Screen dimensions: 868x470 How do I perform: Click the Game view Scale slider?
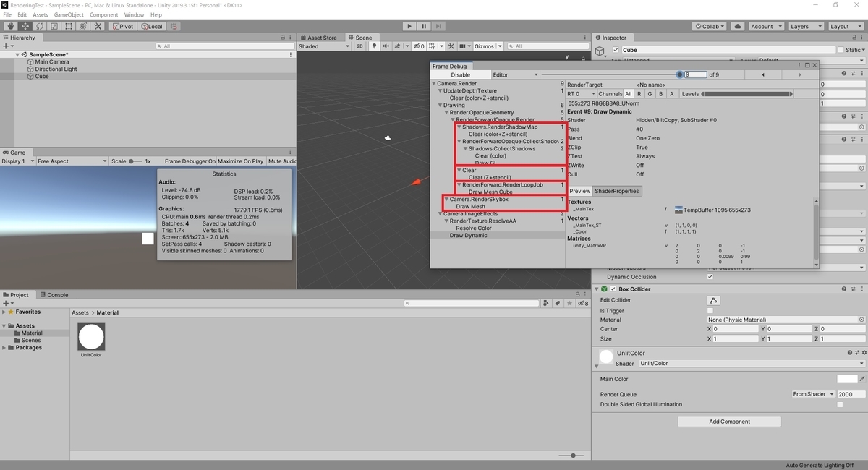coord(135,161)
